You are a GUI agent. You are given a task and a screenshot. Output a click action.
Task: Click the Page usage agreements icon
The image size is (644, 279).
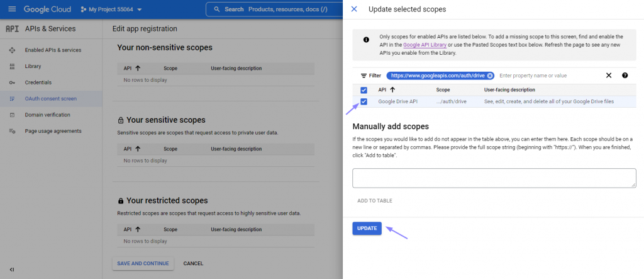pyautogui.click(x=12, y=131)
